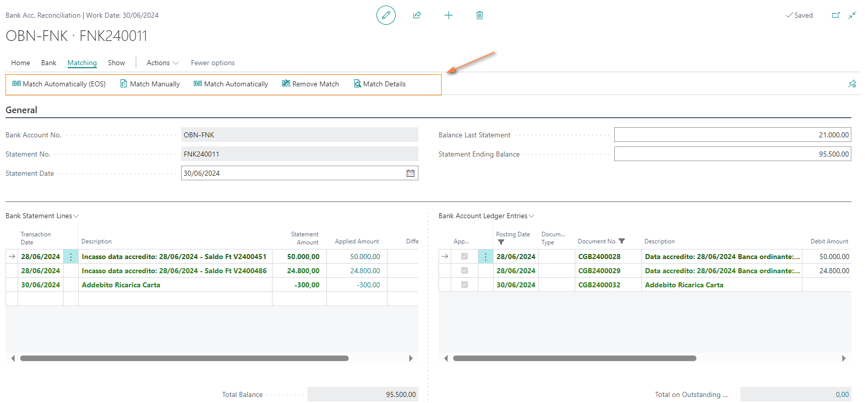Expand Bank Statement Lines menu

(x=42, y=216)
